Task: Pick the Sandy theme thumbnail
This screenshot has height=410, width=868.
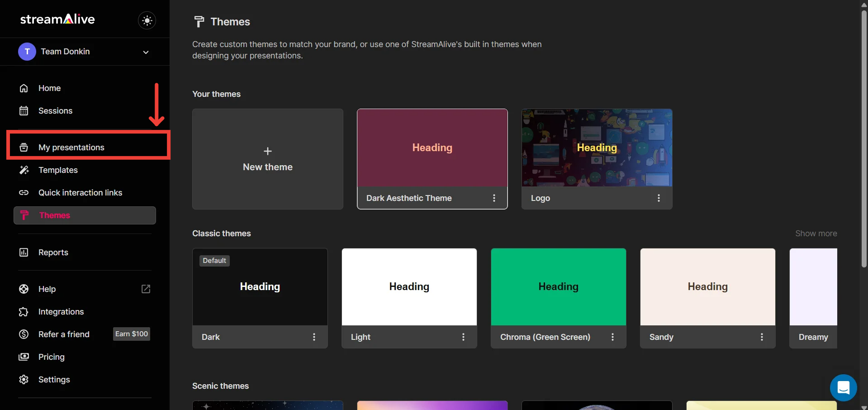Action: pos(707,286)
